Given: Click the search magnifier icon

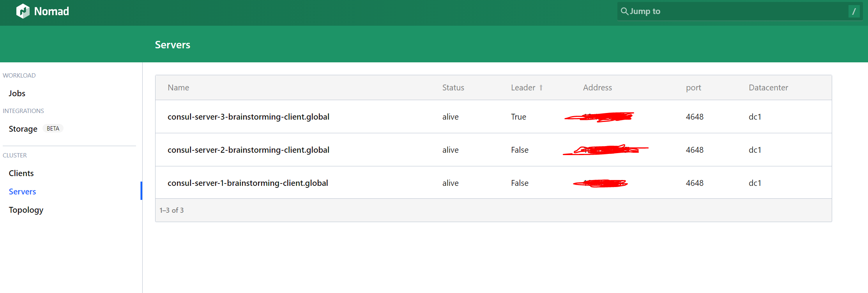Looking at the screenshot, I should (624, 11).
